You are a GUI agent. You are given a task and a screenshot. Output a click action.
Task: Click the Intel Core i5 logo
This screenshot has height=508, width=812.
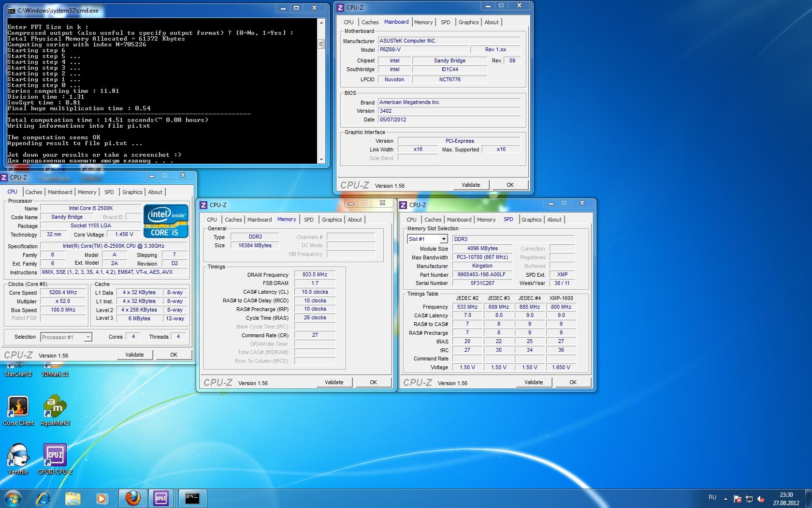tap(165, 221)
